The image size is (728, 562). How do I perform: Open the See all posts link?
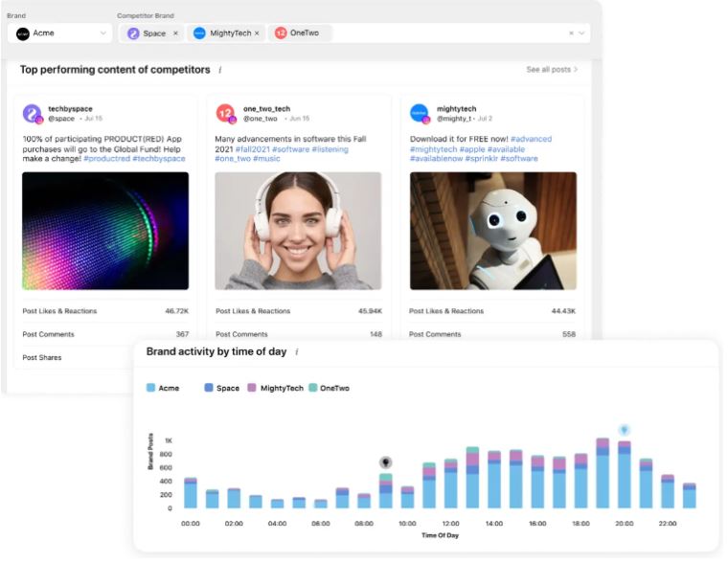tap(552, 70)
